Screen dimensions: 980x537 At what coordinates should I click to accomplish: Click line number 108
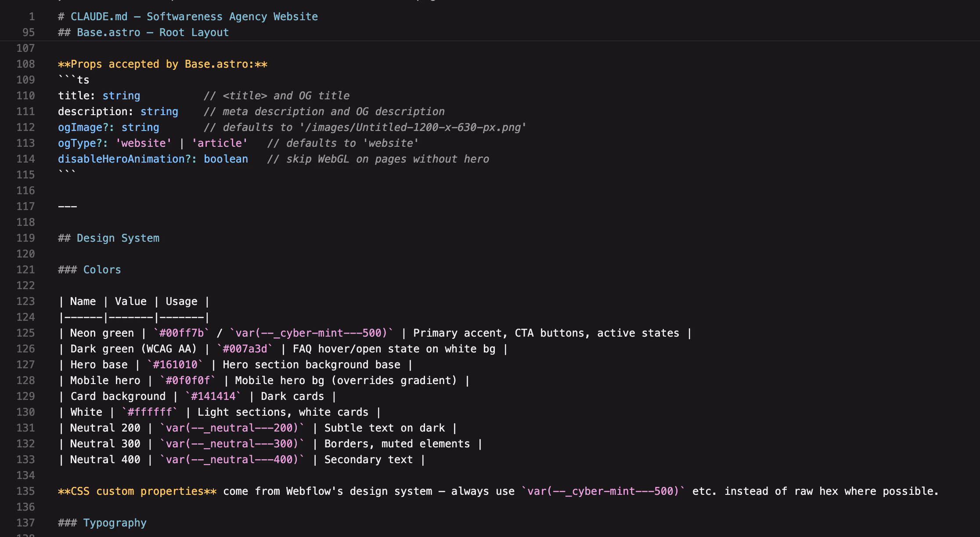click(25, 64)
